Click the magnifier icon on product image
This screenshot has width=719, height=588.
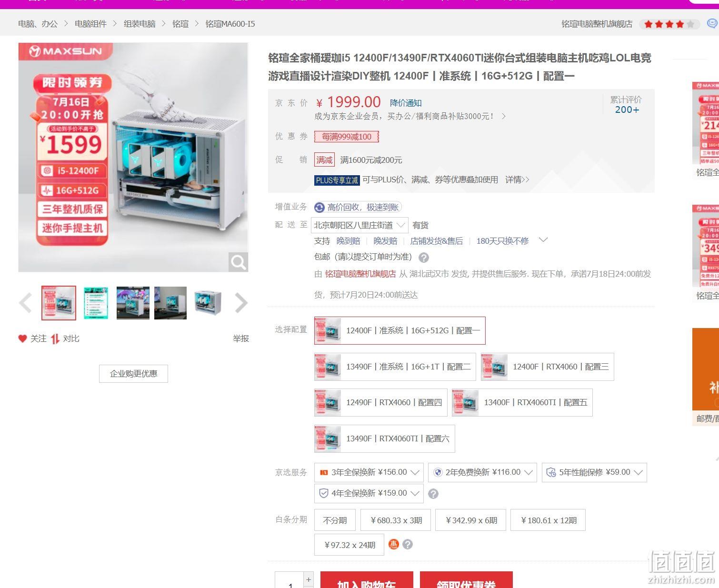pyautogui.click(x=238, y=261)
